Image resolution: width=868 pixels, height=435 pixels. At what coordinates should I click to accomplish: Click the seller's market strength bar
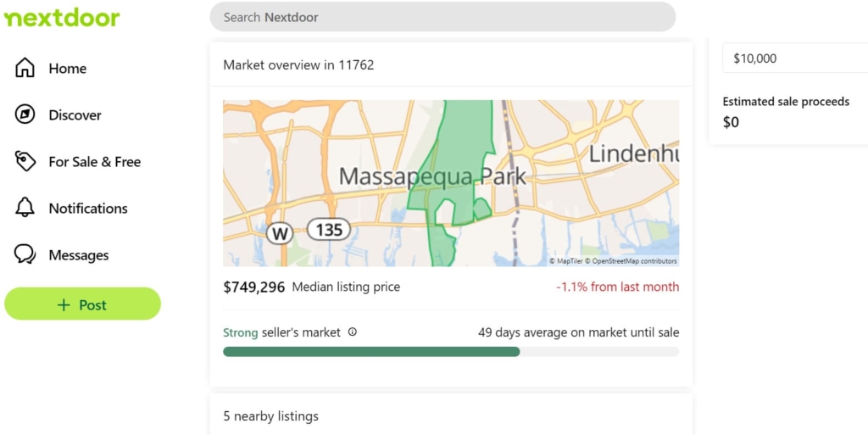click(x=451, y=352)
